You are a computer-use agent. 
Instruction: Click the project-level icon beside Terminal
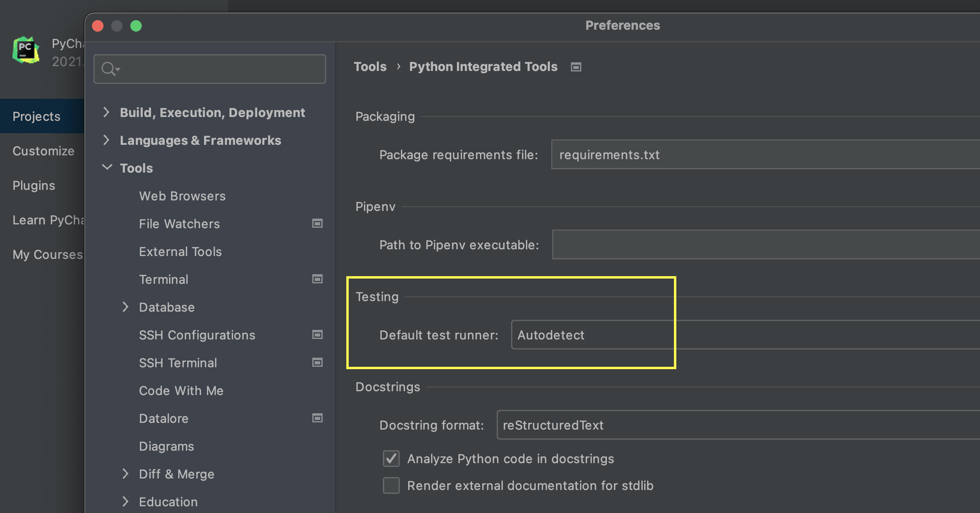(x=317, y=279)
